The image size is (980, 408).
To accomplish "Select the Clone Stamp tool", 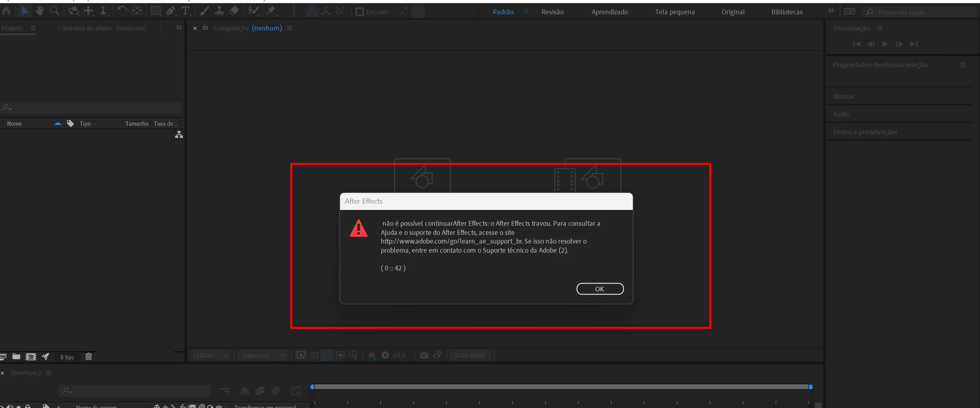I will pos(219,11).
